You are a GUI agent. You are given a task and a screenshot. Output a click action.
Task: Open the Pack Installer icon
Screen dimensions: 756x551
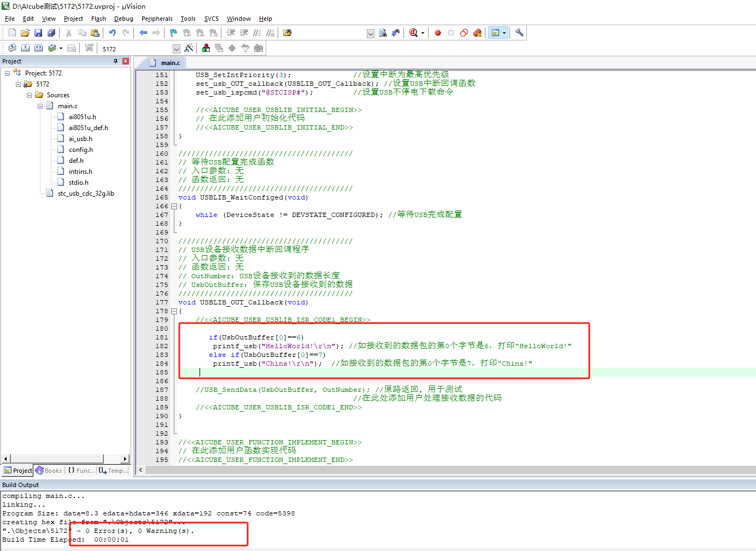tap(259, 48)
